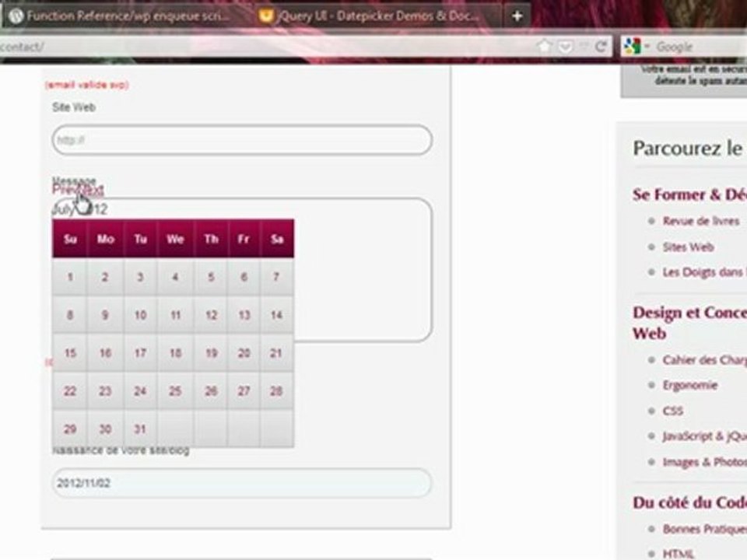Open Cahier des Charges sidebar link
The width and height of the screenshot is (747, 560).
[x=704, y=360]
